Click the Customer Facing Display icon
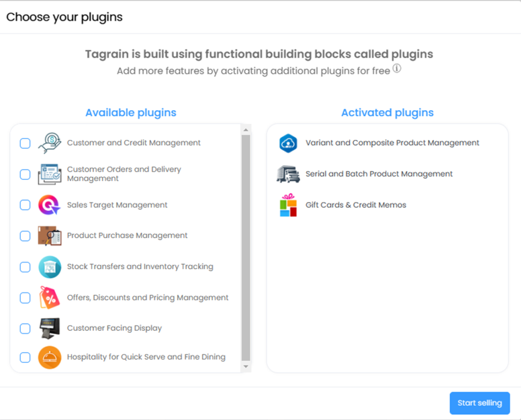The image size is (521, 420). pos(50,329)
